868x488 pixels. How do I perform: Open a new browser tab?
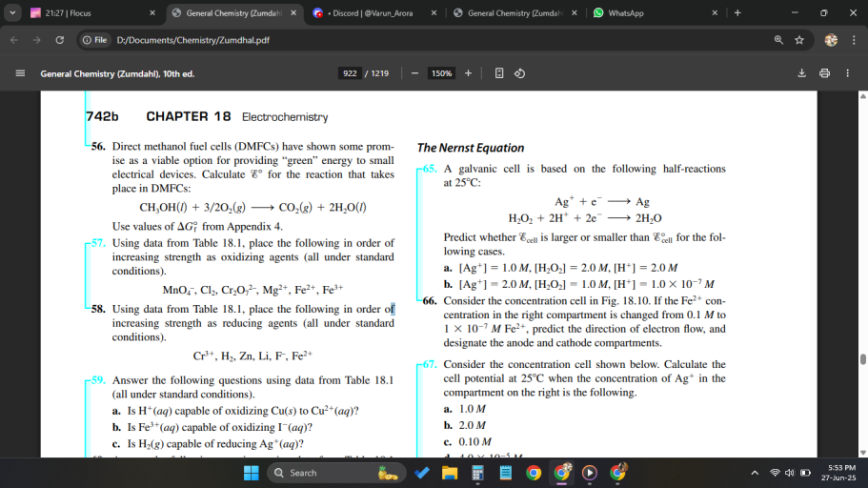coord(737,12)
